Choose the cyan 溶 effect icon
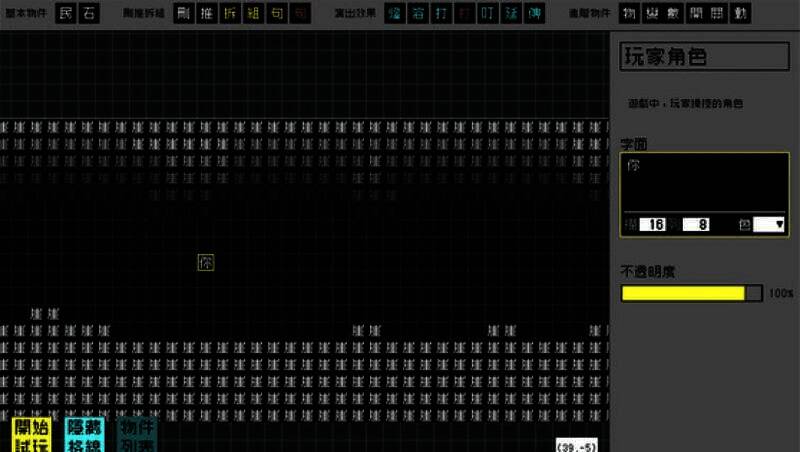 (x=417, y=14)
